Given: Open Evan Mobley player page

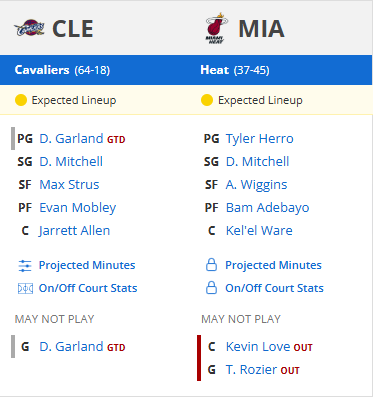Looking at the screenshot, I should click(78, 208).
